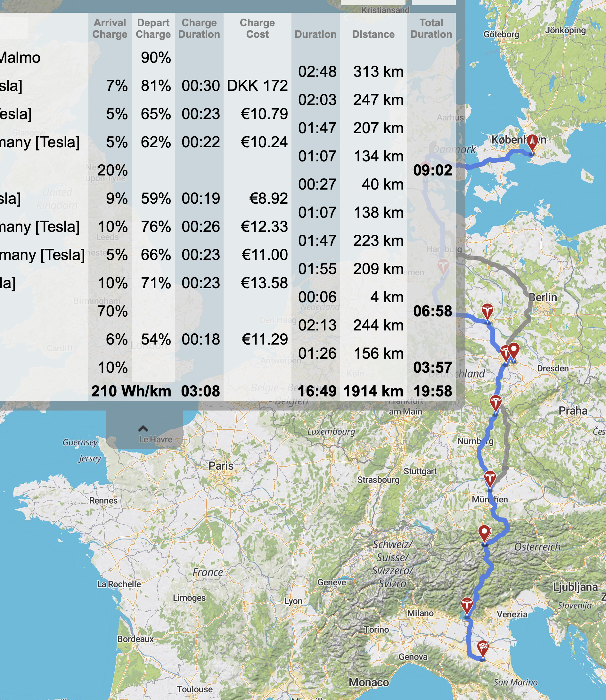This screenshot has height=700, width=606.
Task: Click the 16:49 total driving duration
Action: point(317,391)
